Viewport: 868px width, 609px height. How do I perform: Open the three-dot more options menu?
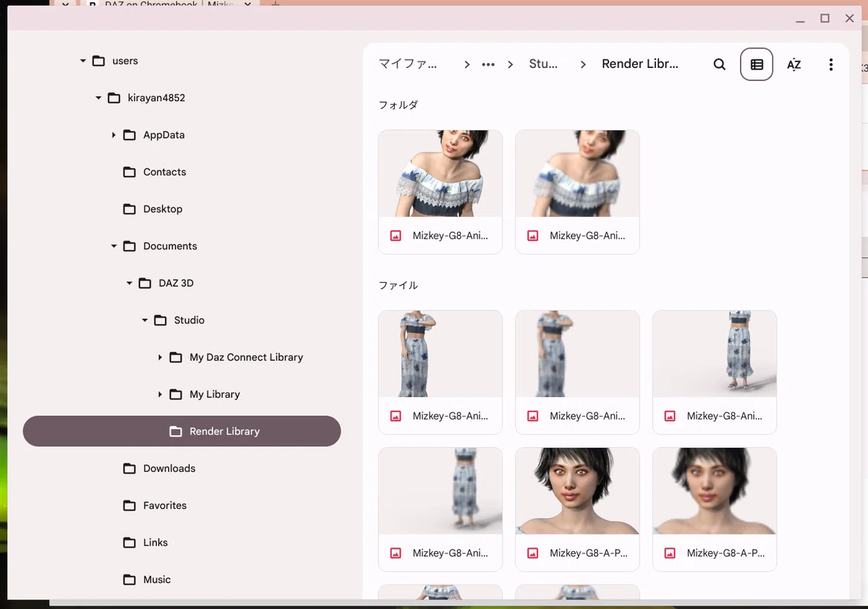[x=830, y=64]
